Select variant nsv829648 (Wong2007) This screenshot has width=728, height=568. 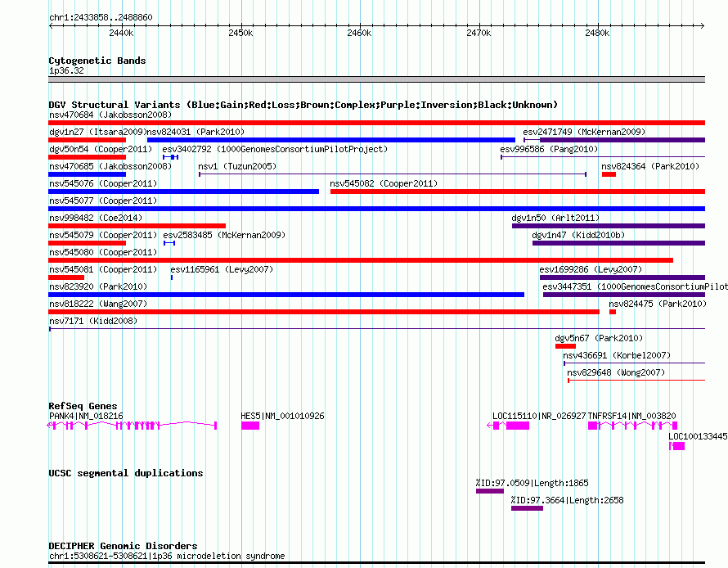click(616, 372)
